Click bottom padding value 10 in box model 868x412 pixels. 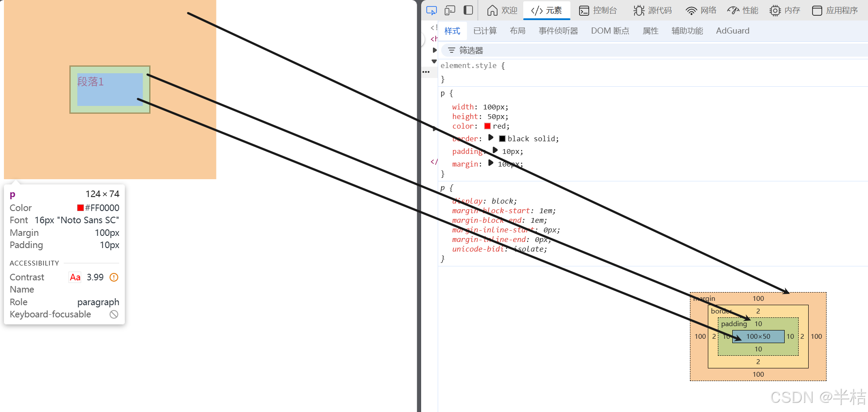click(758, 349)
